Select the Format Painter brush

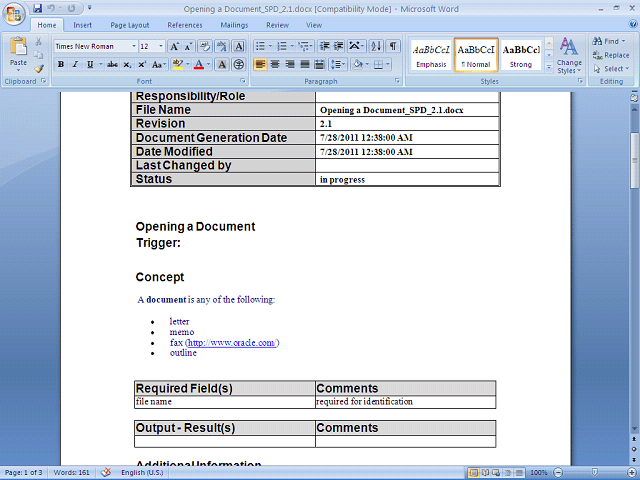[x=39, y=69]
